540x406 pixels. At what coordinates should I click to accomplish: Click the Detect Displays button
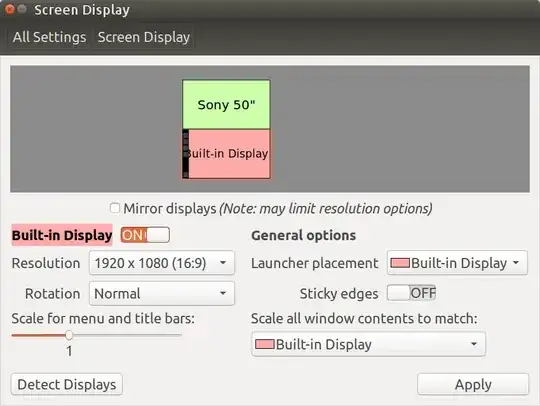67,384
